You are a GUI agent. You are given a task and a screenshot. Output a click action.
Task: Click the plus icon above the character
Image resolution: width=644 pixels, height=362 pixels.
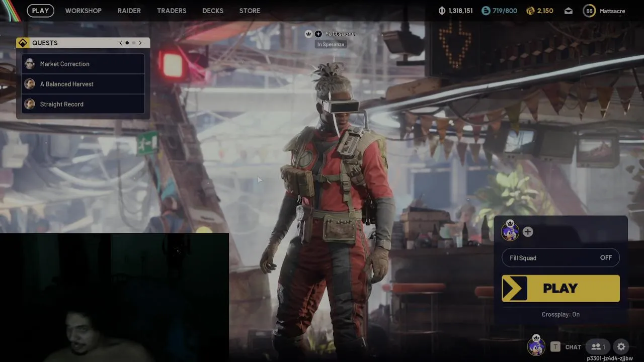[318, 34]
